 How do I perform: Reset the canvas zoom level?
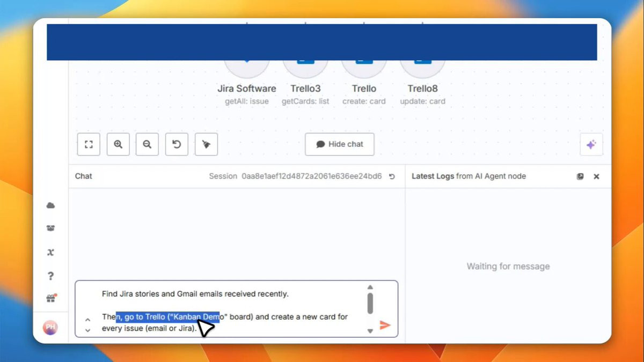coord(177,144)
